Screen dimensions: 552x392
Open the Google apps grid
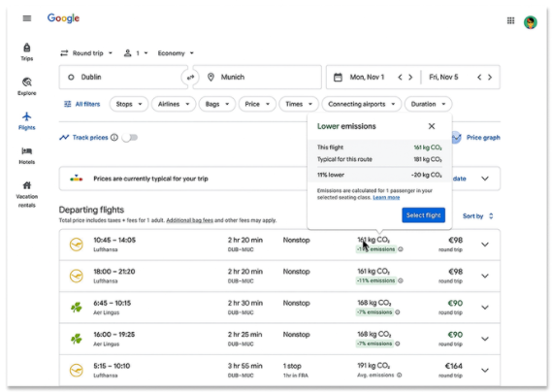click(510, 20)
